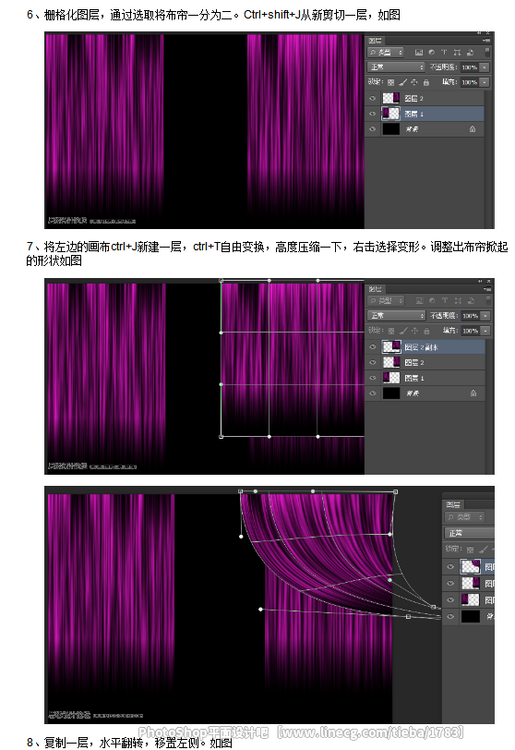The image size is (515, 750).
Task: Select 图层 tab in 图层 2 副本 panel
Action: pyautogui.click(x=375, y=289)
